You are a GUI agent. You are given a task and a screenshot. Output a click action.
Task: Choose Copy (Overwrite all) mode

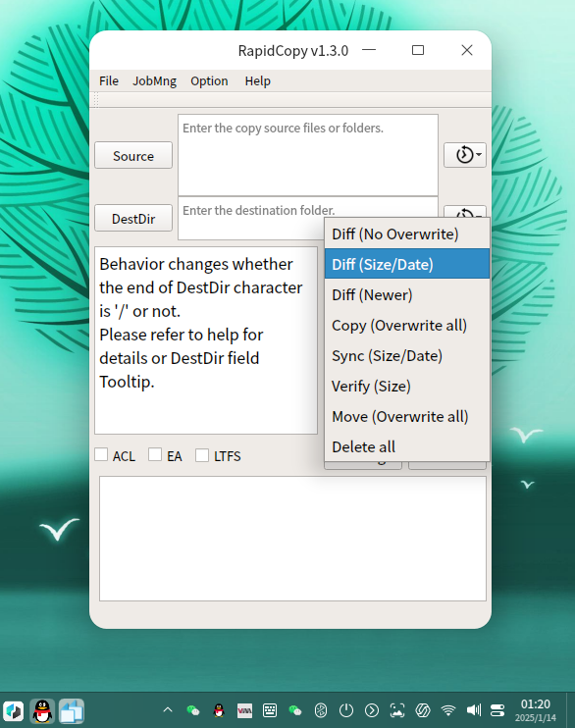(407, 325)
